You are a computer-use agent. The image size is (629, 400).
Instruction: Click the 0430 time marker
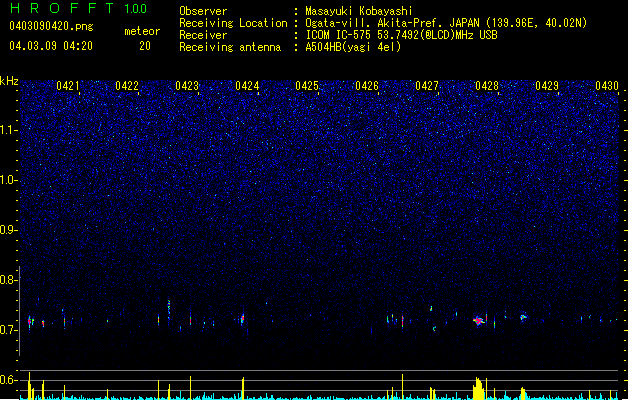tap(607, 86)
